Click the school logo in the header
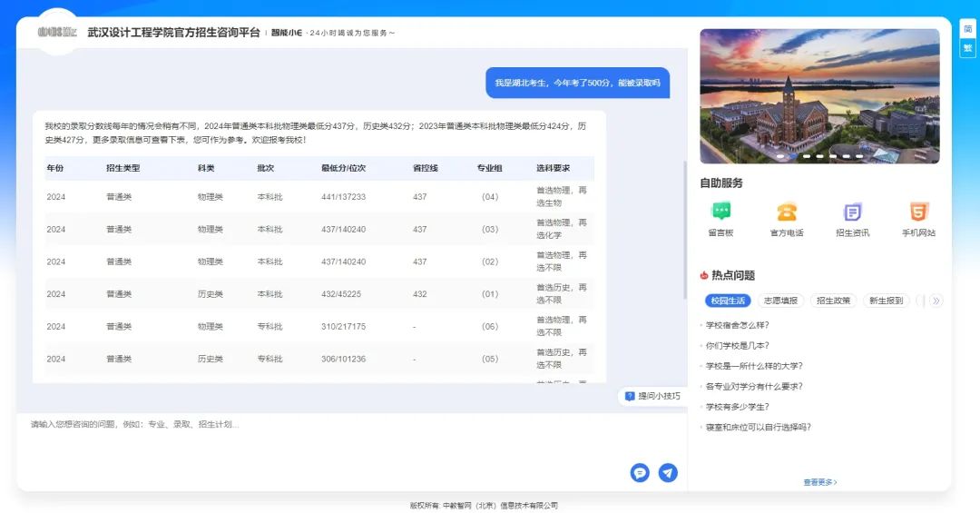980x513 pixels. (57, 33)
